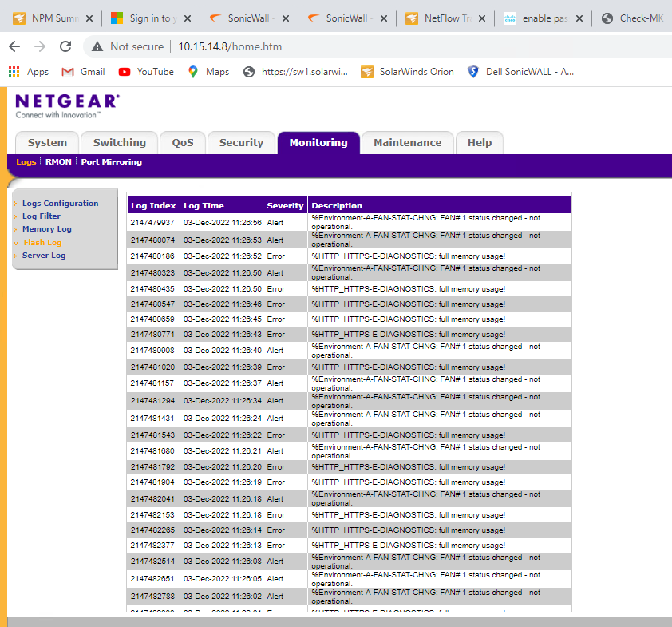
Task: Open the Security tab
Action: [x=241, y=143]
